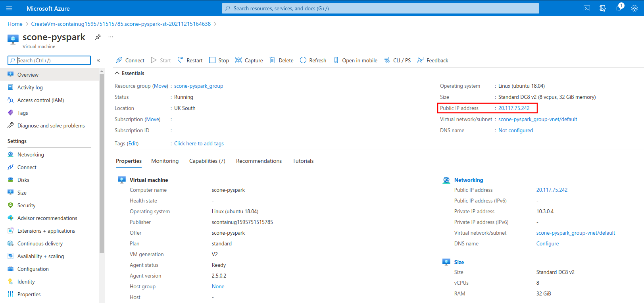
Task: Open Connect under Settings
Action: 27,167
